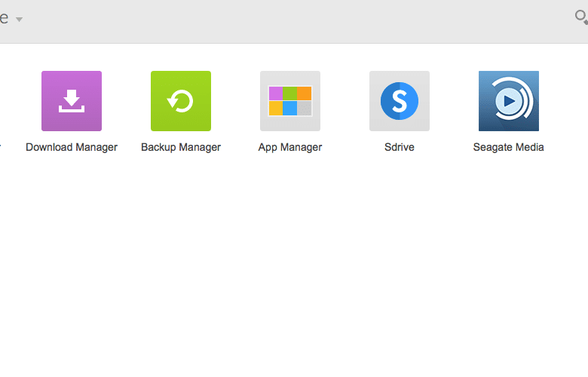Viewport: 588px width, 377px height.
Task: Click the play triangle in the Seagate Media icon
Action: click(509, 101)
